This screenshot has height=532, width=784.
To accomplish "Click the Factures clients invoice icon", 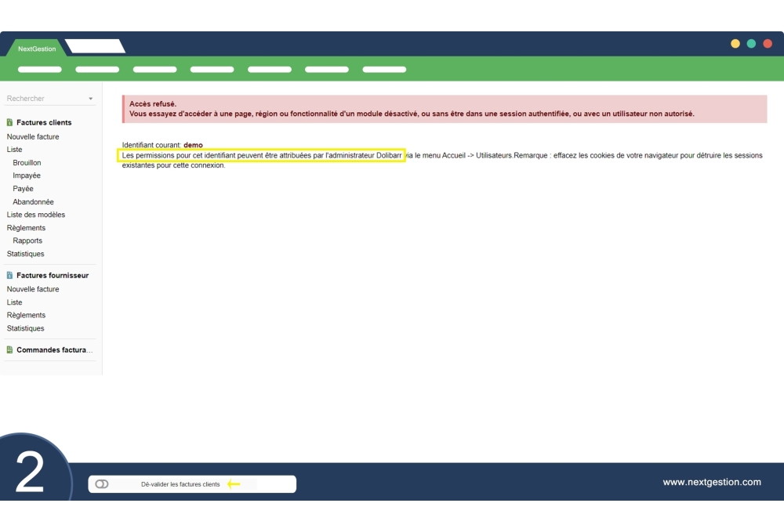I will pos(8,122).
